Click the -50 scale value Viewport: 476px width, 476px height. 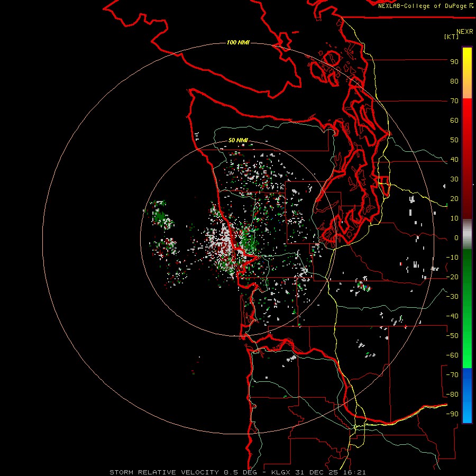point(452,336)
